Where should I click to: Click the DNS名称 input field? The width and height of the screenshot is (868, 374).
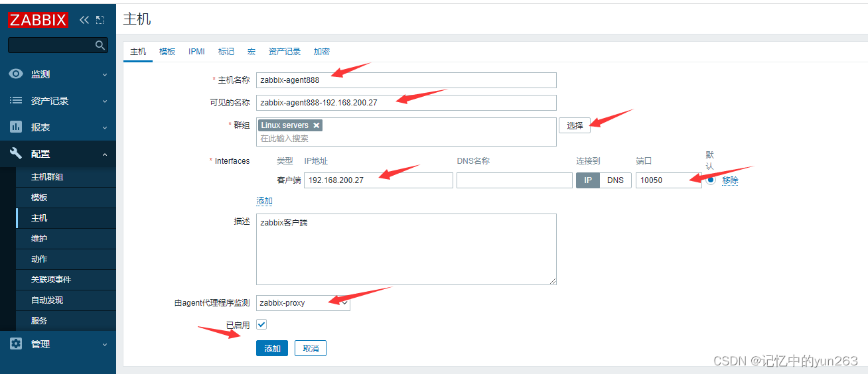pos(514,180)
